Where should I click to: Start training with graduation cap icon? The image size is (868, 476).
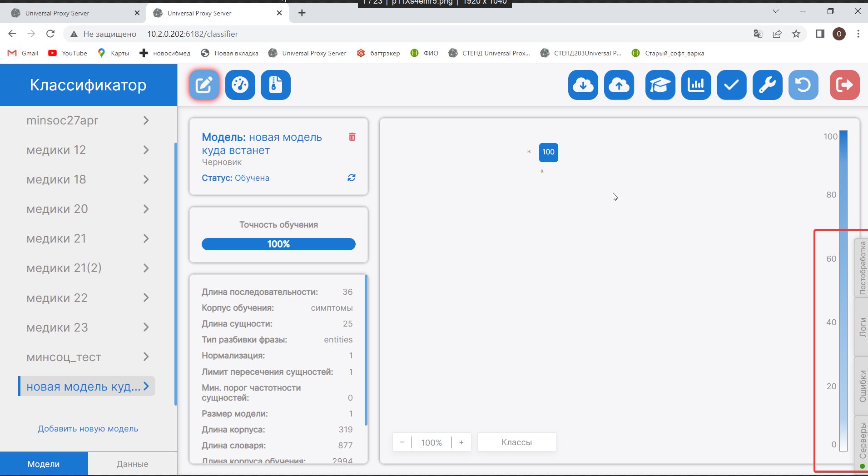[x=660, y=85]
